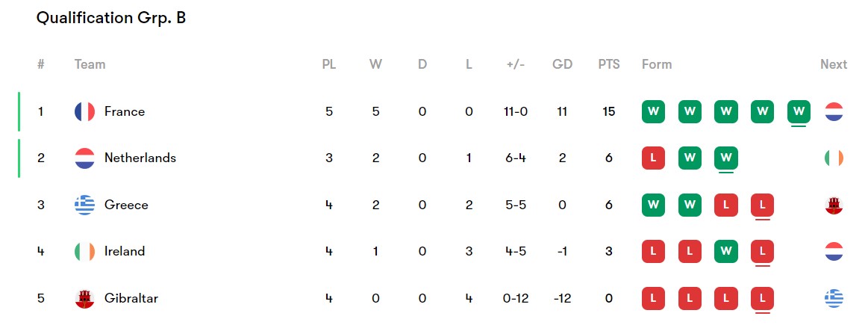Click Gibraltar flag icon beside team name
The height and width of the screenshot is (325, 868).
[x=84, y=298]
